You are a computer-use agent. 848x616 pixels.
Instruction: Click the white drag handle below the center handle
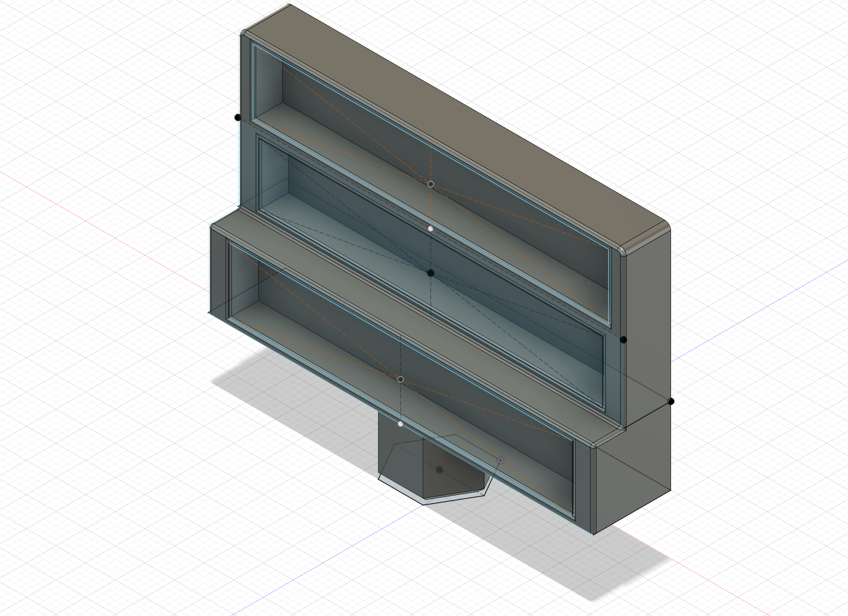click(431, 228)
